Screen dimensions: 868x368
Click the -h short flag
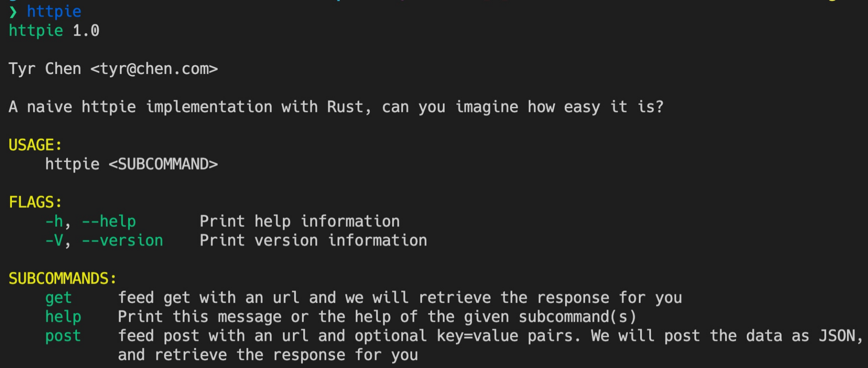(54, 221)
